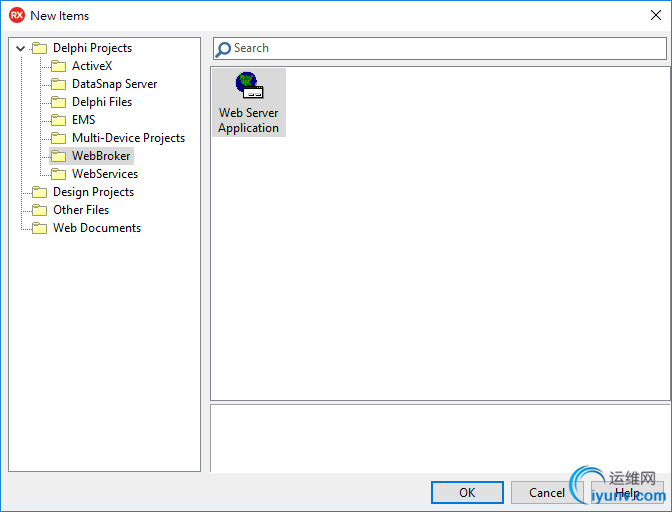
Task: Click the RX logo in title bar
Action: [17, 15]
